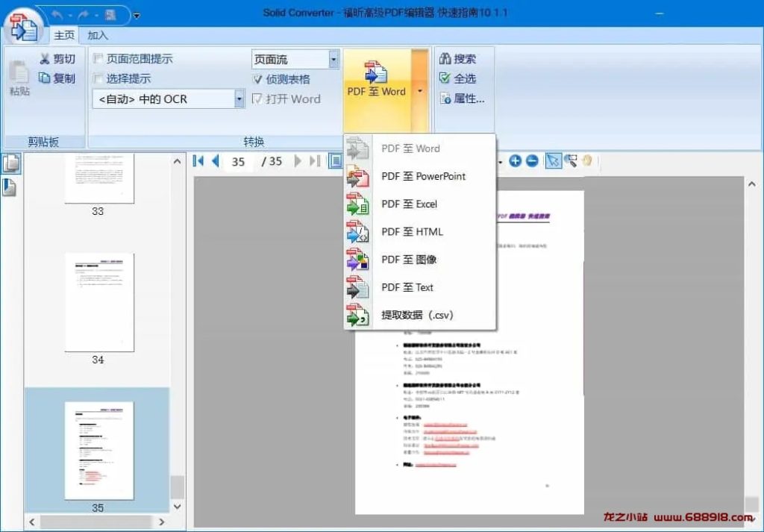Open the 页面流 layout mode dropdown
The height and width of the screenshot is (532, 764).
[x=334, y=60]
